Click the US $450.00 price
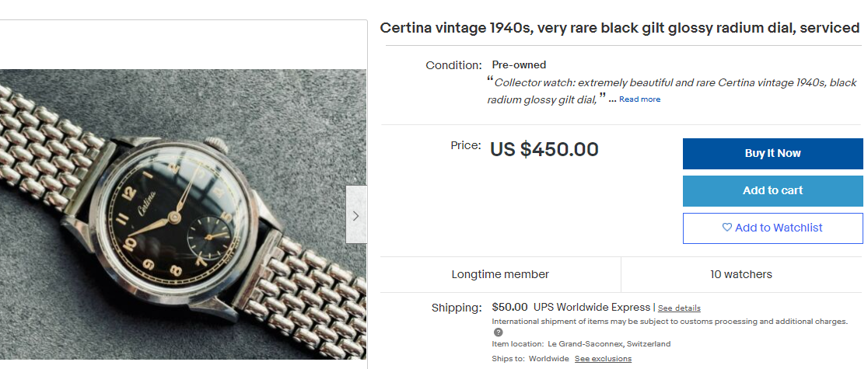This screenshot has height=369, width=868. coord(544,149)
